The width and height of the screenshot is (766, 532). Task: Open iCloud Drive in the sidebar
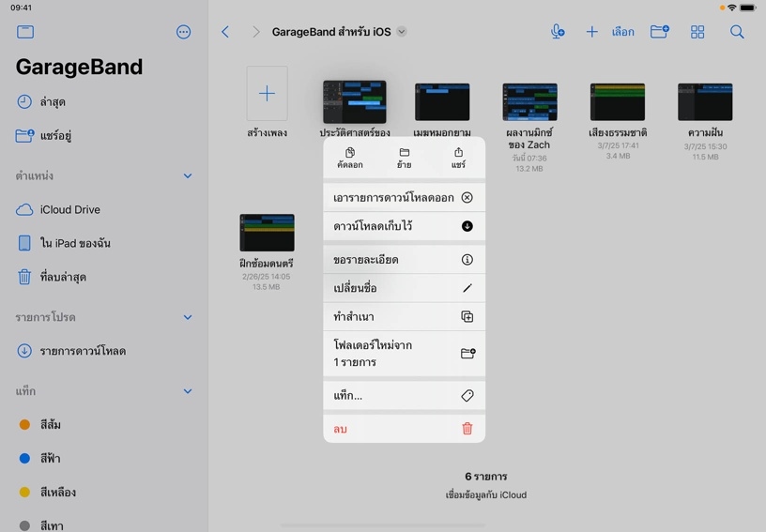click(70, 210)
